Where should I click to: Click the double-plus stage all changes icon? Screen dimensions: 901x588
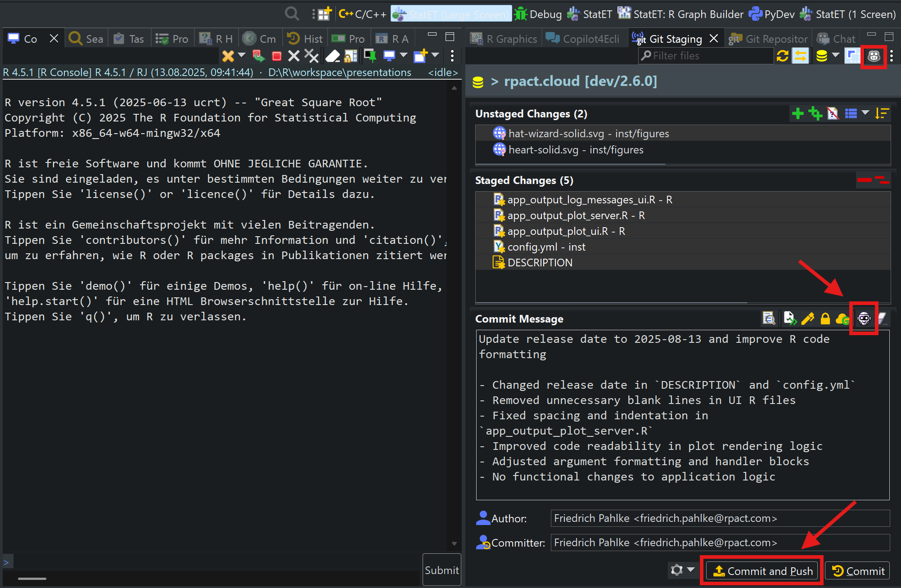[815, 113]
